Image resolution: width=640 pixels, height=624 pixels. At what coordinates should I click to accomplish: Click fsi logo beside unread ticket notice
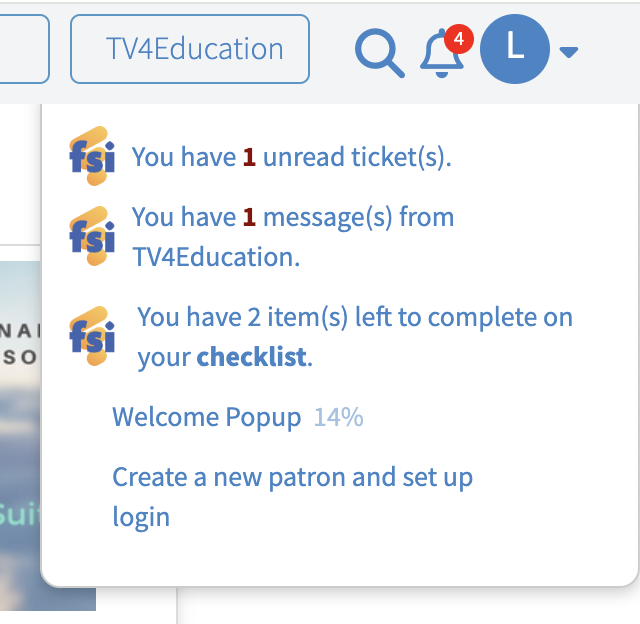tap(92, 156)
